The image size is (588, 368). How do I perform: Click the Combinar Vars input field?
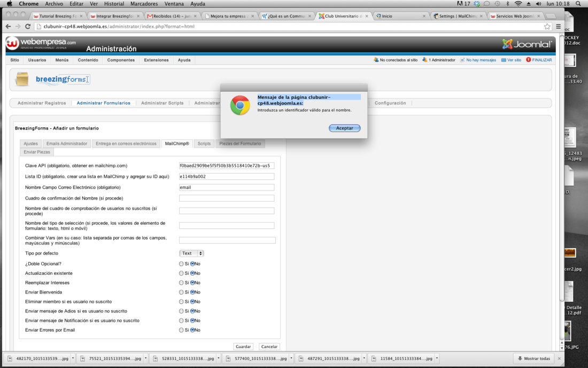click(227, 240)
